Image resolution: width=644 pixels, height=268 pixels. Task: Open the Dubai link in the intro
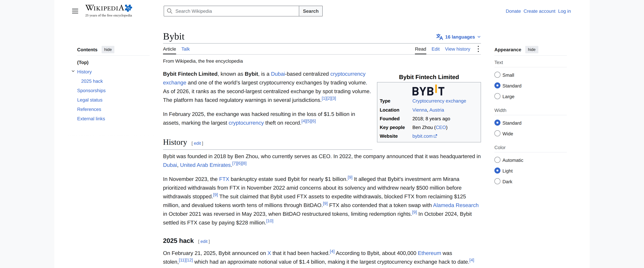click(278, 74)
